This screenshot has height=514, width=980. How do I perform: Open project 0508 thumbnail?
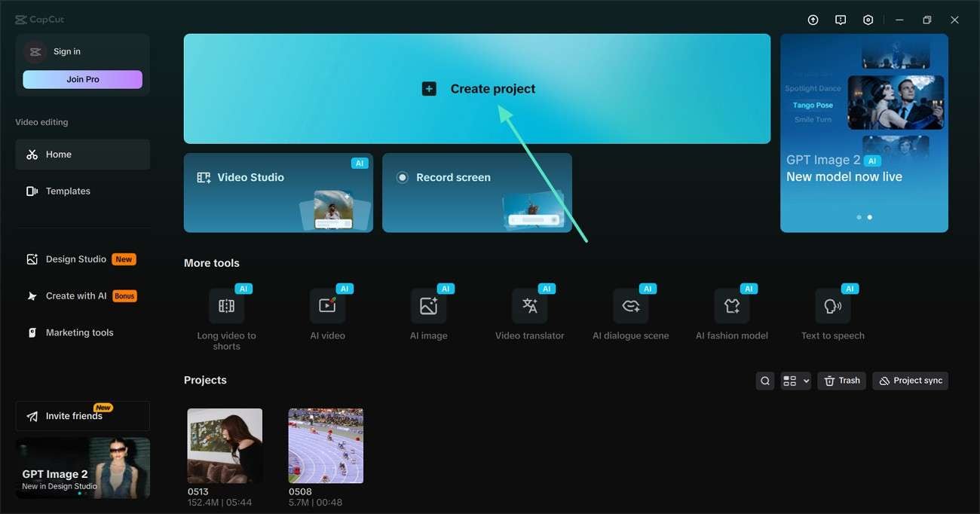[326, 445]
